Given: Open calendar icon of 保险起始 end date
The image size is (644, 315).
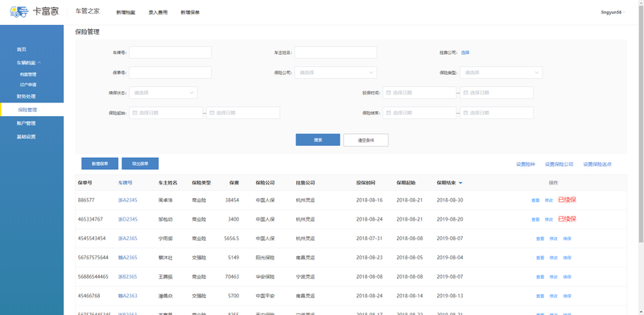Looking at the screenshot, I should coord(212,113).
